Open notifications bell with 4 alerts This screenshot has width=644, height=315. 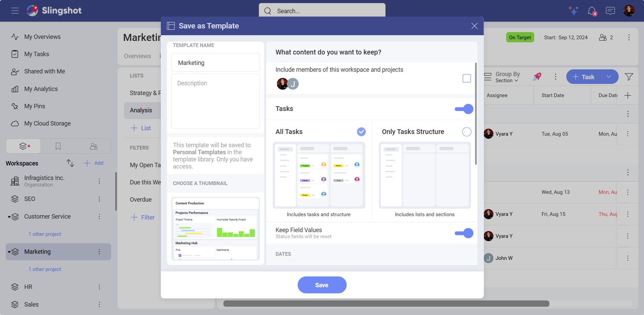coord(592,10)
